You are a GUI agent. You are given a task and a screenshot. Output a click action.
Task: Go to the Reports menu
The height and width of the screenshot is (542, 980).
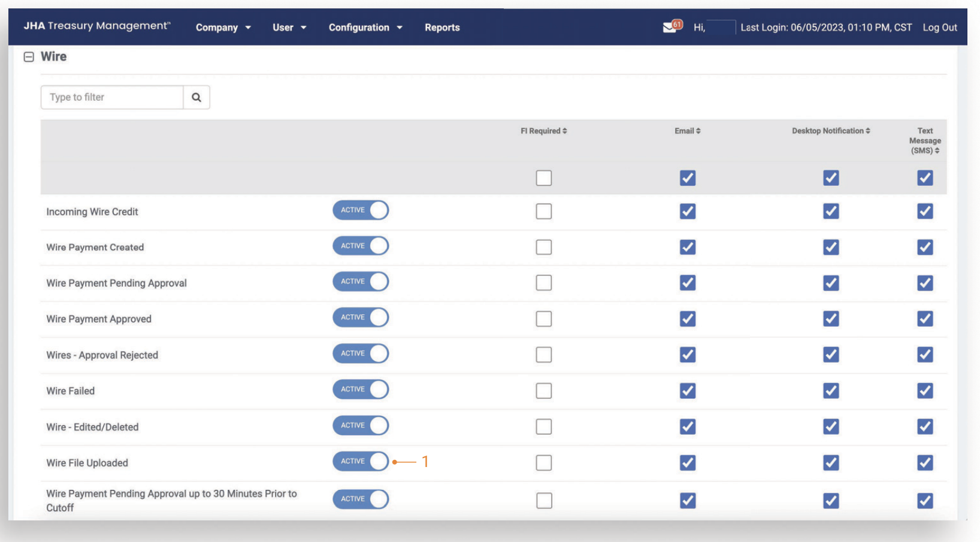pos(442,28)
